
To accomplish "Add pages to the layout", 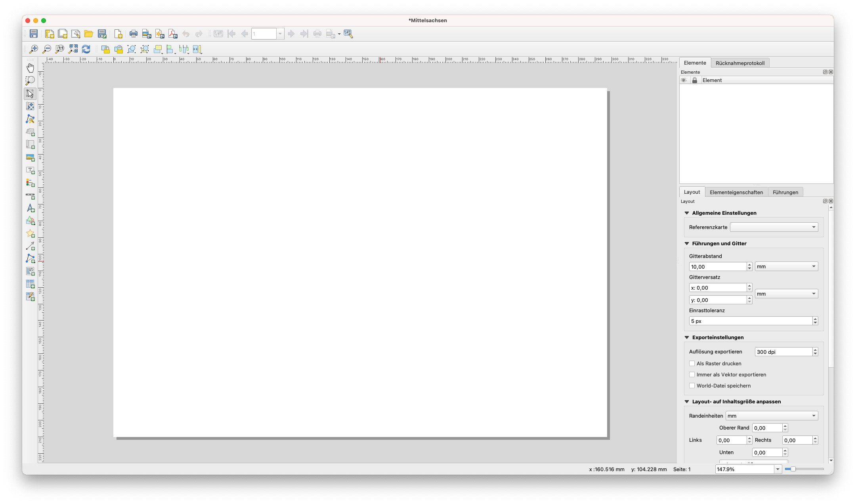I will [x=118, y=34].
